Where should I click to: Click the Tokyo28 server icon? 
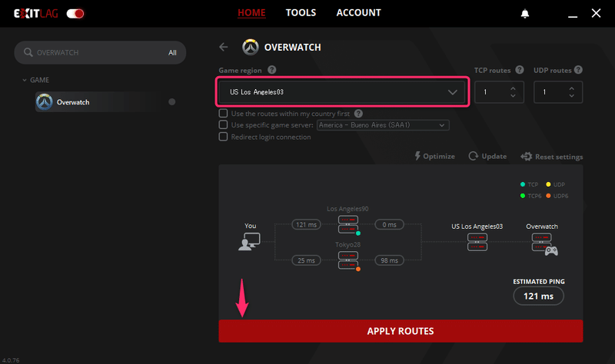348,260
